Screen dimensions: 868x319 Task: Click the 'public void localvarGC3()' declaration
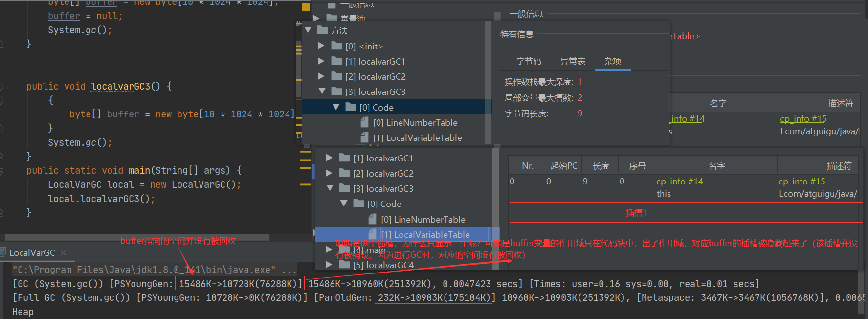click(99, 87)
